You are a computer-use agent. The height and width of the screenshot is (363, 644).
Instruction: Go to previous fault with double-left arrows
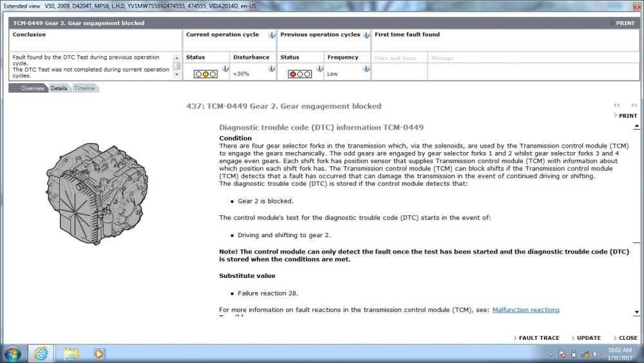tap(617, 105)
